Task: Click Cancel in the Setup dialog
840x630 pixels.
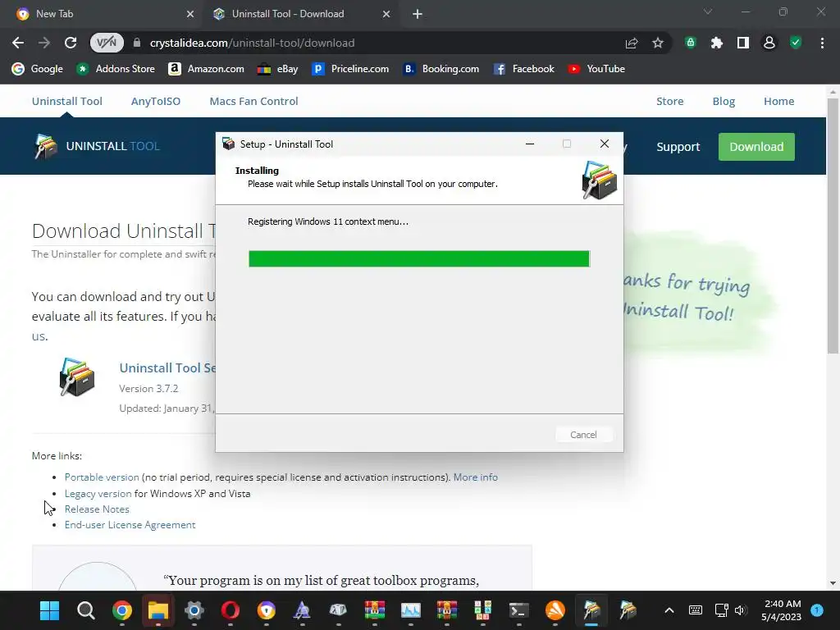Action: tap(583, 435)
